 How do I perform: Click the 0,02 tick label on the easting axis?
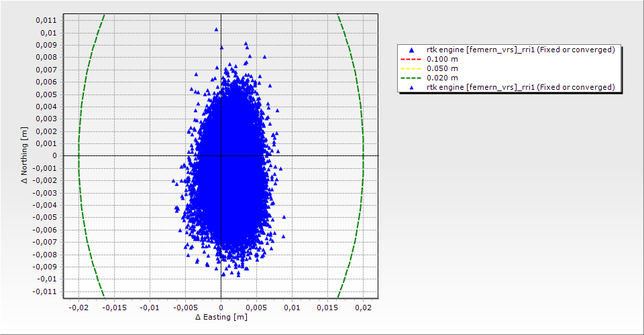pyautogui.click(x=363, y=307)
